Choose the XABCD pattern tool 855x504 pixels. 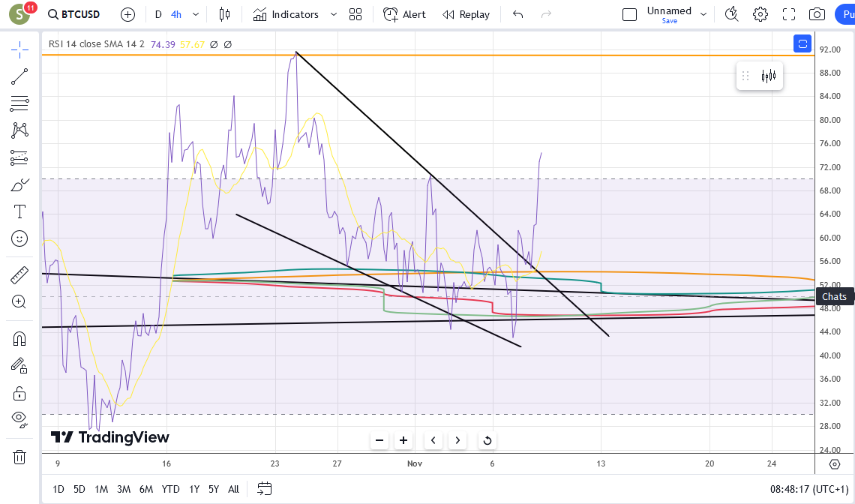tap(19, 130)
